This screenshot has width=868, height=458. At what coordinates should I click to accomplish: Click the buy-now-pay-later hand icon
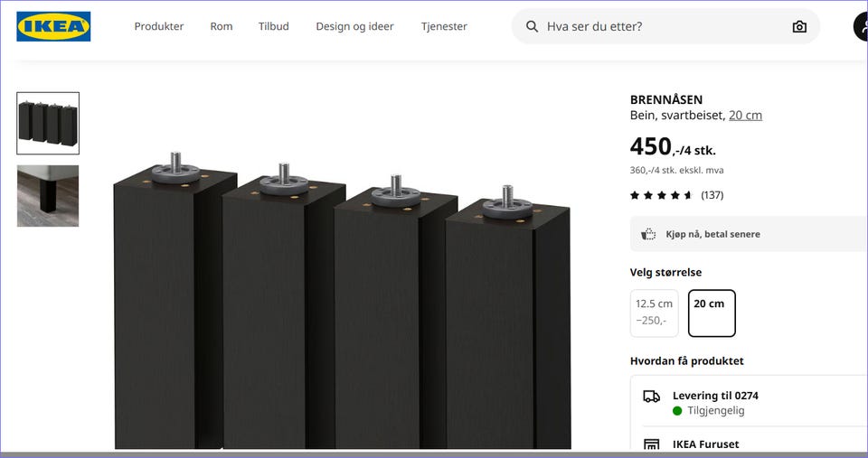(648, 234)
